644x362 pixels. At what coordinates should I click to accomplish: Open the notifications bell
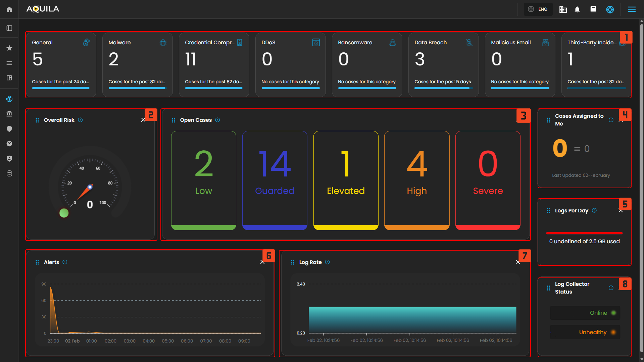pyautogui.click(x=577, y=9)
